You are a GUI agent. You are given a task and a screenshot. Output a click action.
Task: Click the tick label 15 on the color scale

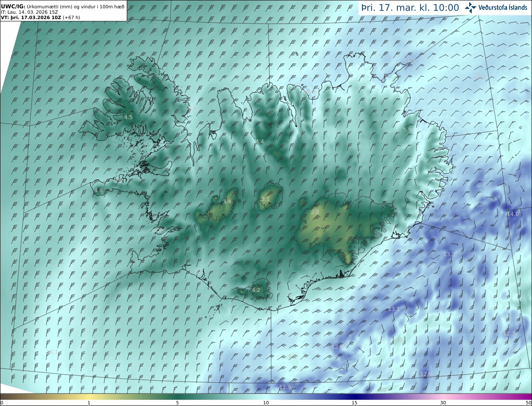tap(355, 403)
